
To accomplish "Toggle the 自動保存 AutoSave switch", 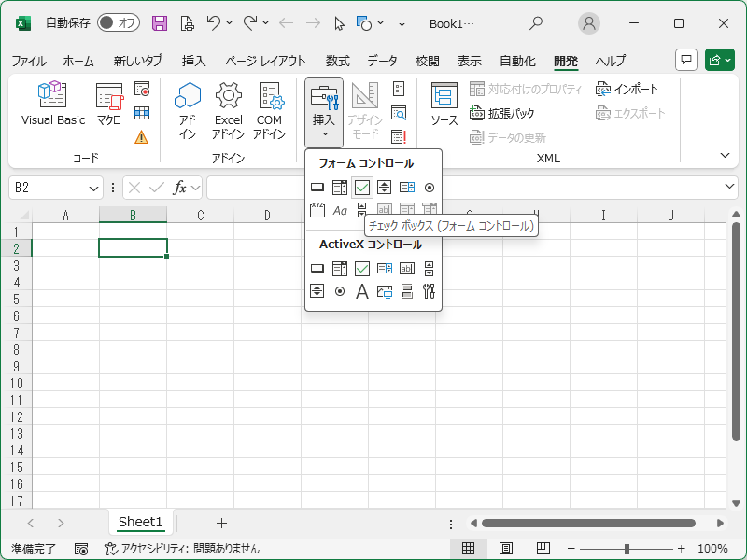I will point(119,22).
